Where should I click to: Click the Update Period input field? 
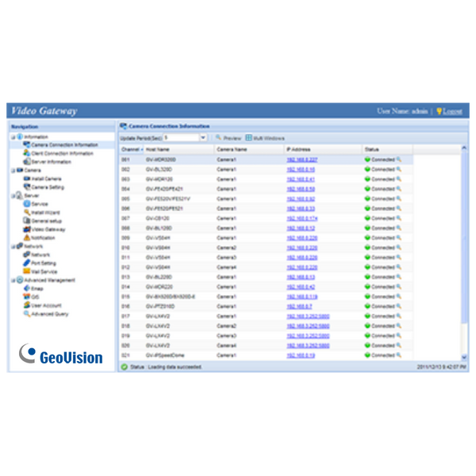pos(182,137)
